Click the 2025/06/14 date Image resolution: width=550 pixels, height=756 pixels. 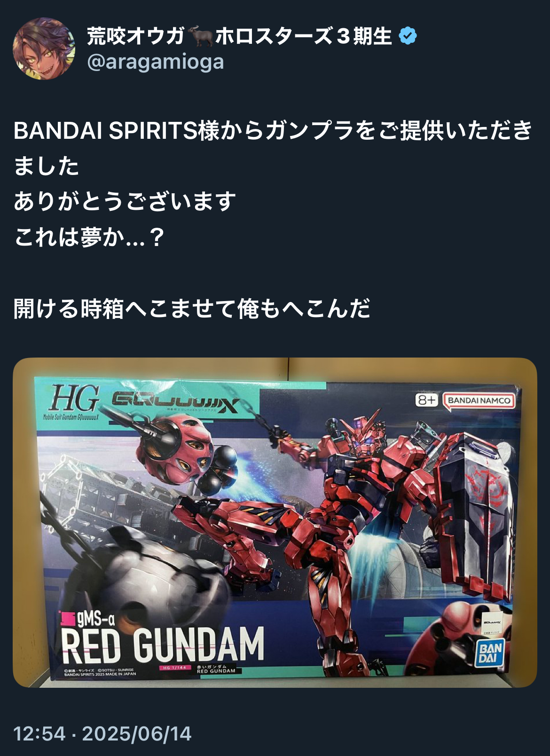137,734
